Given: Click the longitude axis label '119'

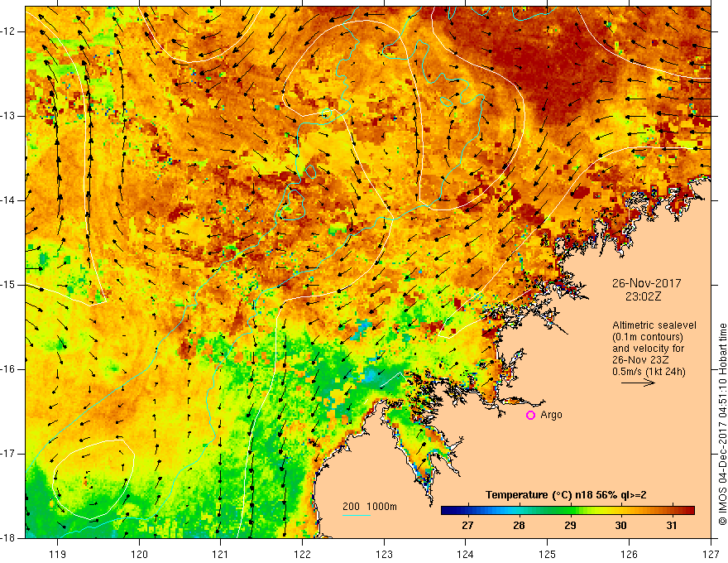Looking at the screenshot, I should 58,554.
